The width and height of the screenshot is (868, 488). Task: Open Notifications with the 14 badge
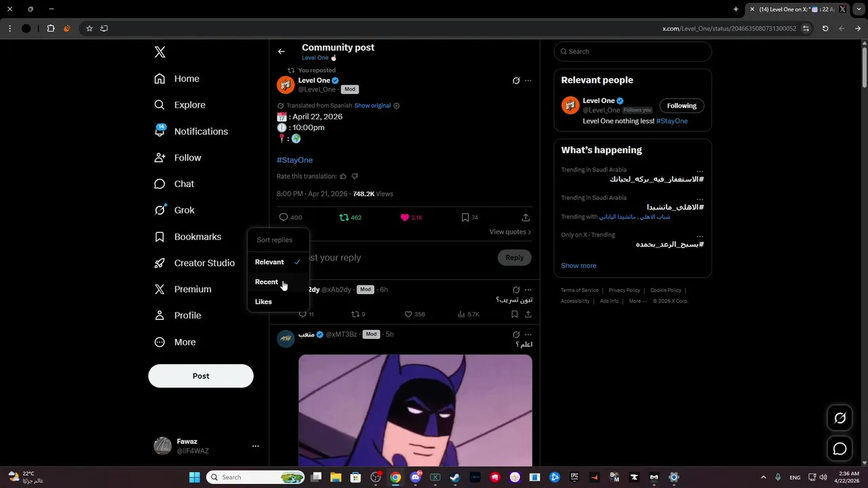point(191,131)
